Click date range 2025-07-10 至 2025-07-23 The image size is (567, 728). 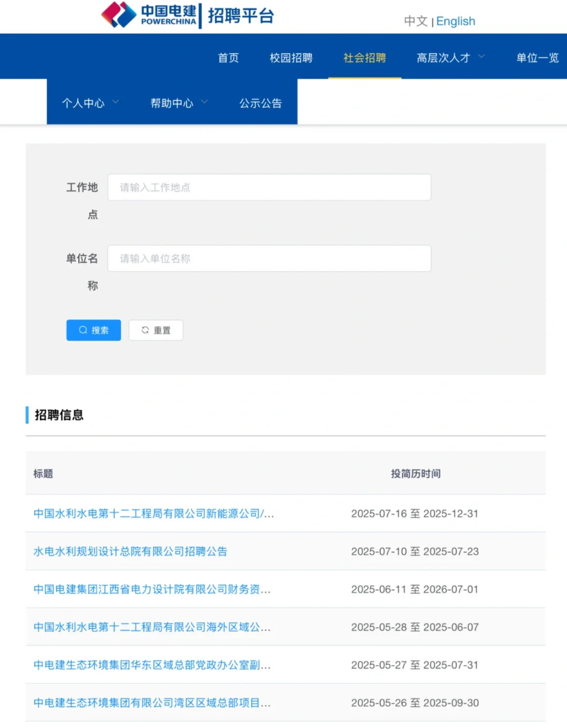pos(415,551)
